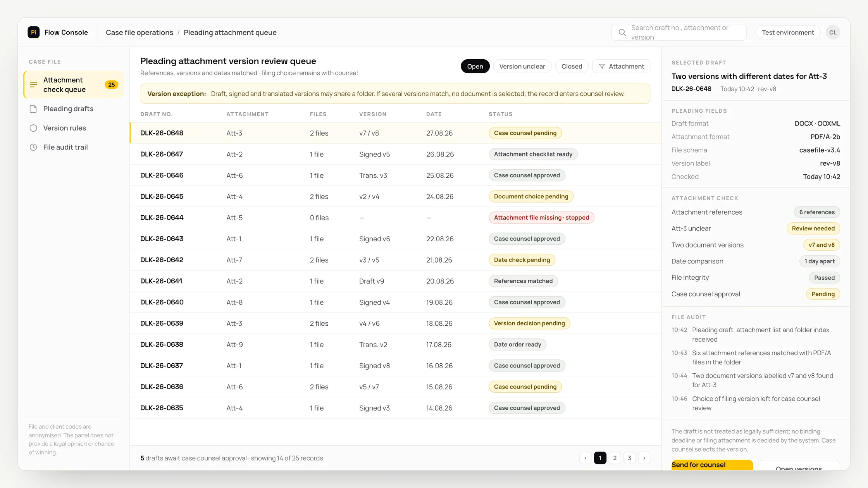This screenshot has width=868, height=488.
Task: Select draft row DLK-26-0646
Action: tap(395, 175)
